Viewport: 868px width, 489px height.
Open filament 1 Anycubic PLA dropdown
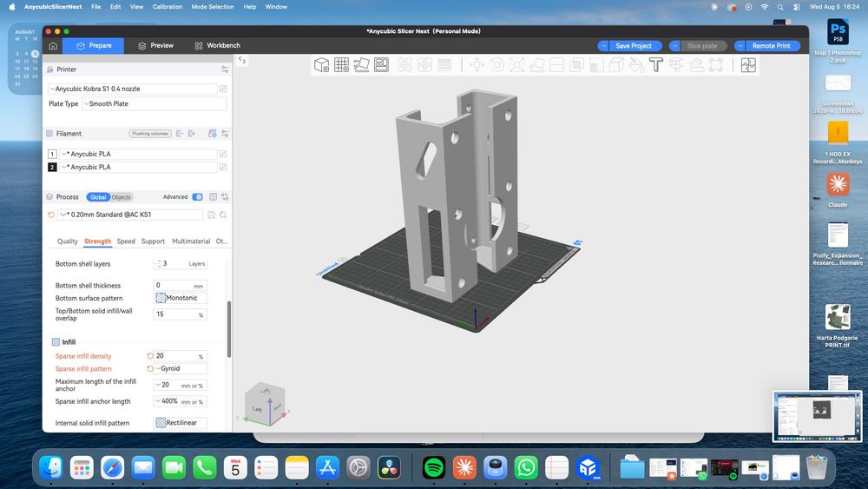point(138,154)
